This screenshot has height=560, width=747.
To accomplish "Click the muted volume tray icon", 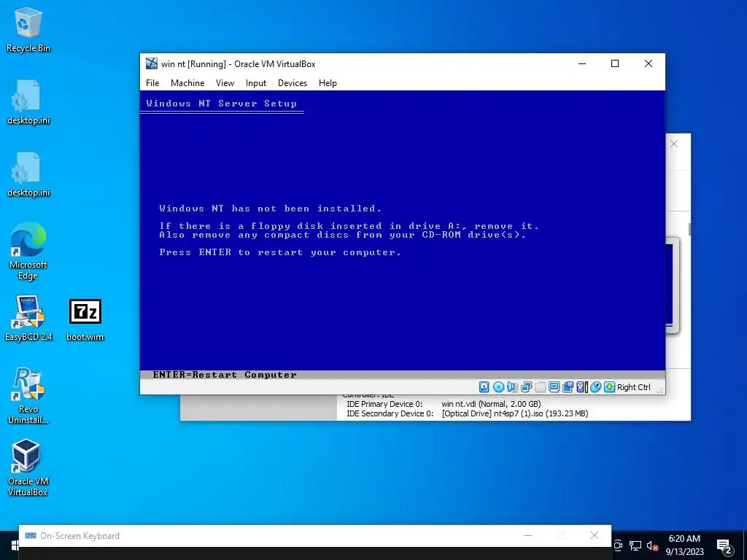I will click(652, 545).
